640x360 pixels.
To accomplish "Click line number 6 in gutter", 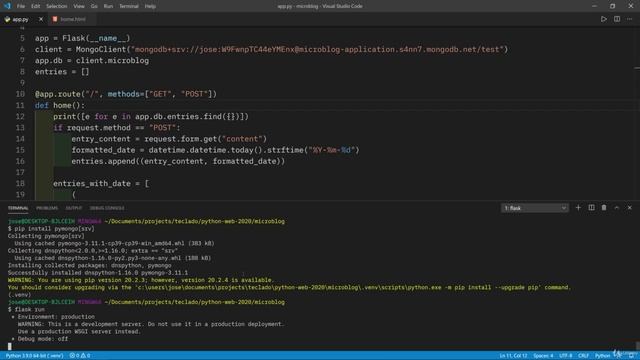I will 22,49.
